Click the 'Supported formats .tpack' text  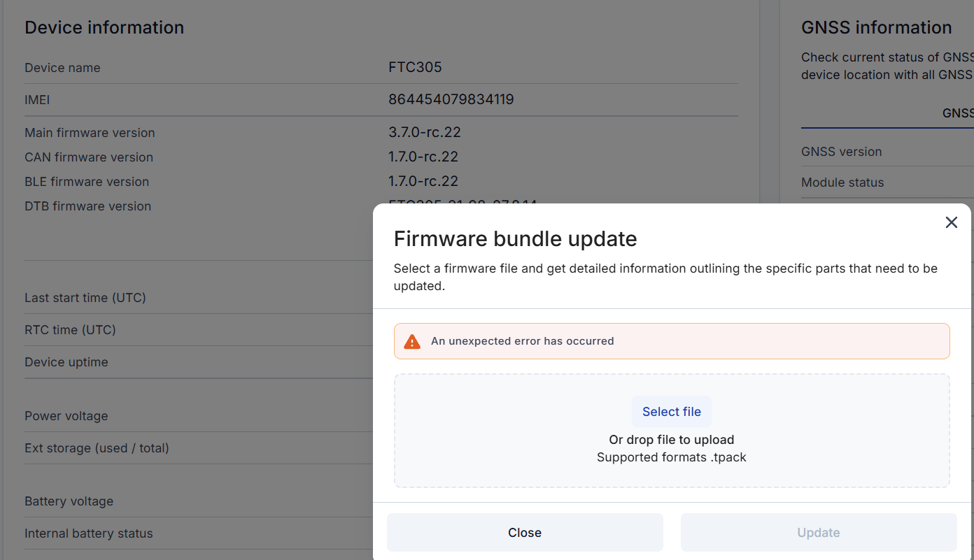coord(672,457)
